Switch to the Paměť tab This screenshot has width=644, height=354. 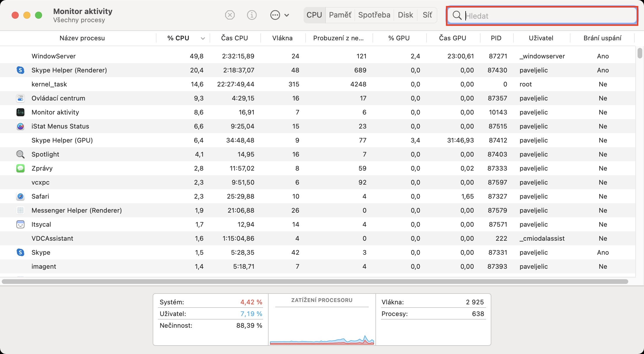[x=340, y=15]
